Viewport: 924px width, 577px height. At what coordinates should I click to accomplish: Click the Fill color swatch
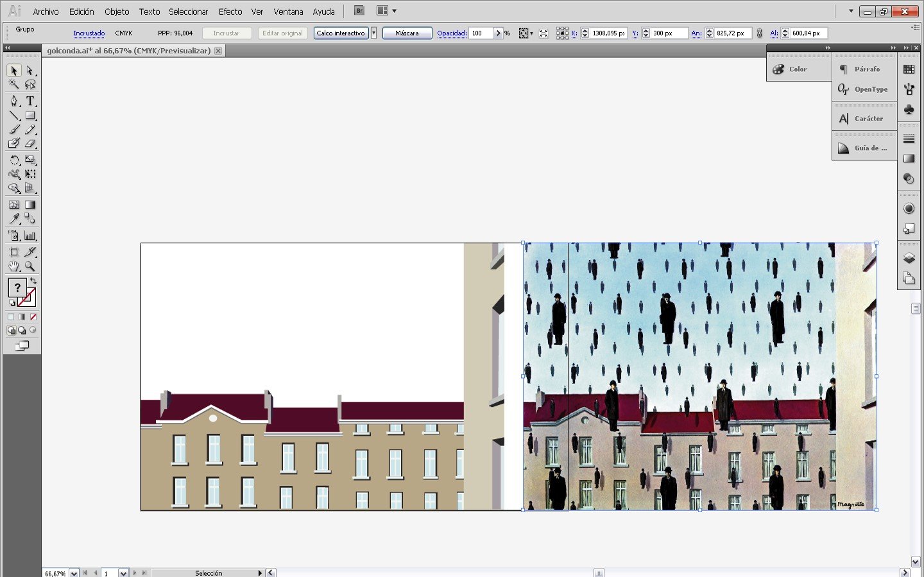17,287
